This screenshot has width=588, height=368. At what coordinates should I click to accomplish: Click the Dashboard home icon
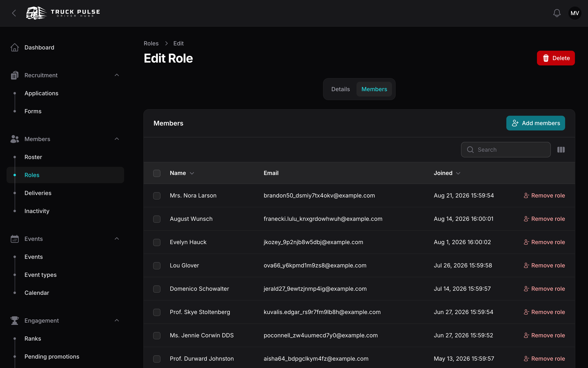tap(14, 47)
